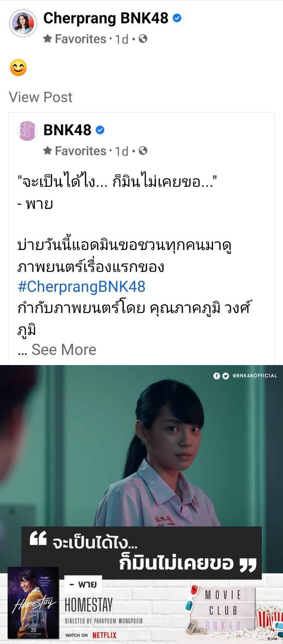Tap public globe icon on Cherprang's post

coord(143,39)
